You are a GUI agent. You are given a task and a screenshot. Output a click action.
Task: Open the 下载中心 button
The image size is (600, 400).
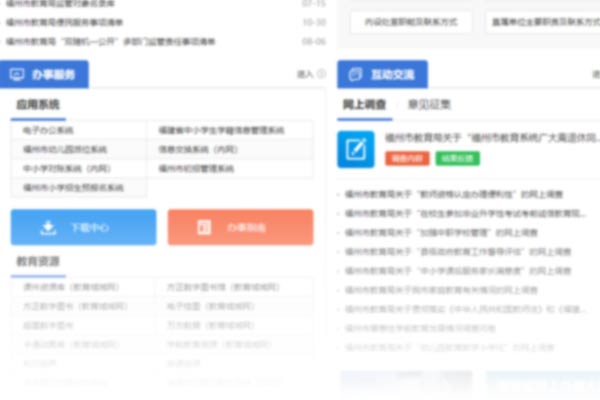tap(83, 227)
